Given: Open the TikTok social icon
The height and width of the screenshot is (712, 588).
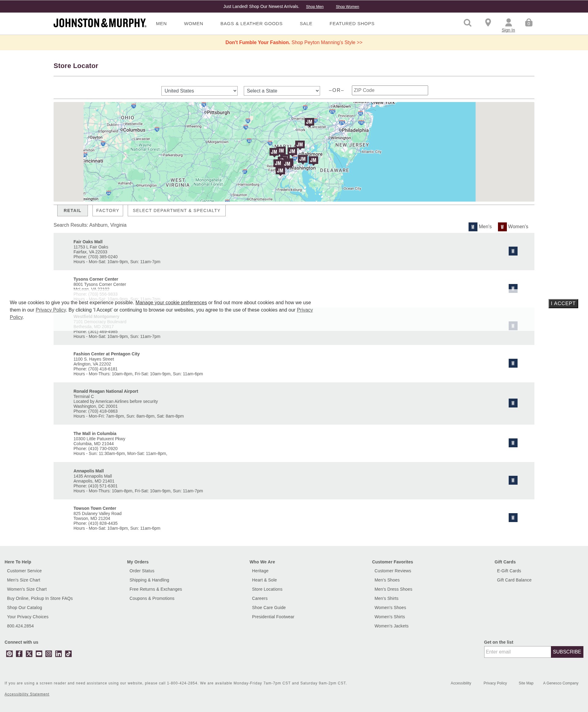Looking at the screenshot, I should pos(68,654).
